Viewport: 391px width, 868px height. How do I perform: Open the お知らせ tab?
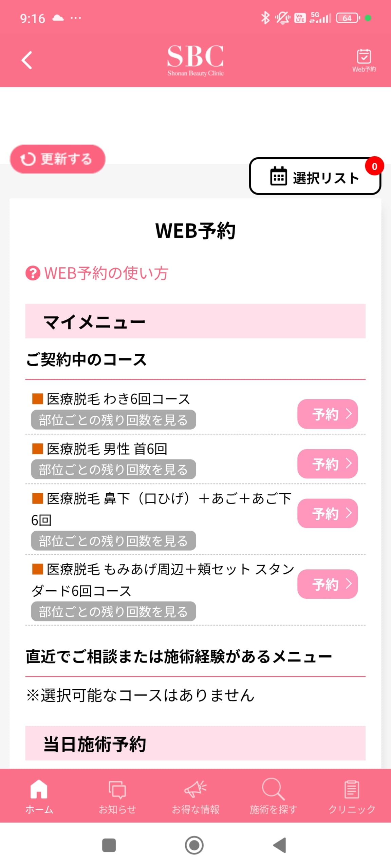tap(117, 794)
